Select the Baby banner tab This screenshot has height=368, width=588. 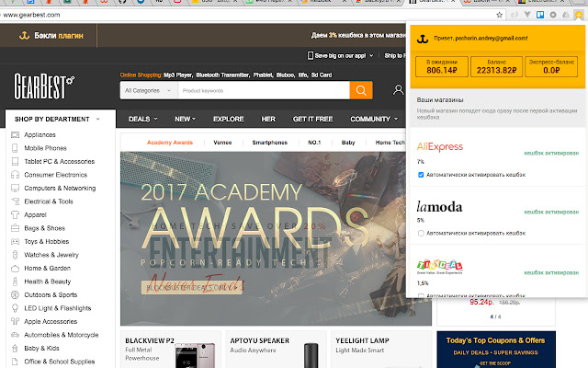click(x=348, y=143)
